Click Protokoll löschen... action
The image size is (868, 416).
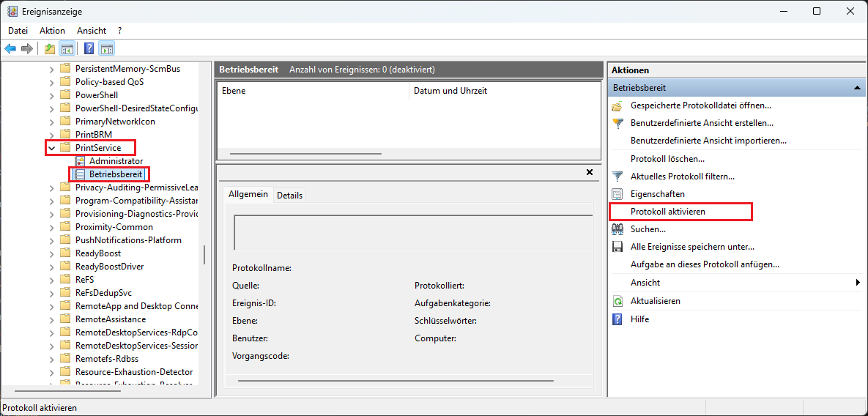(667, 159)
